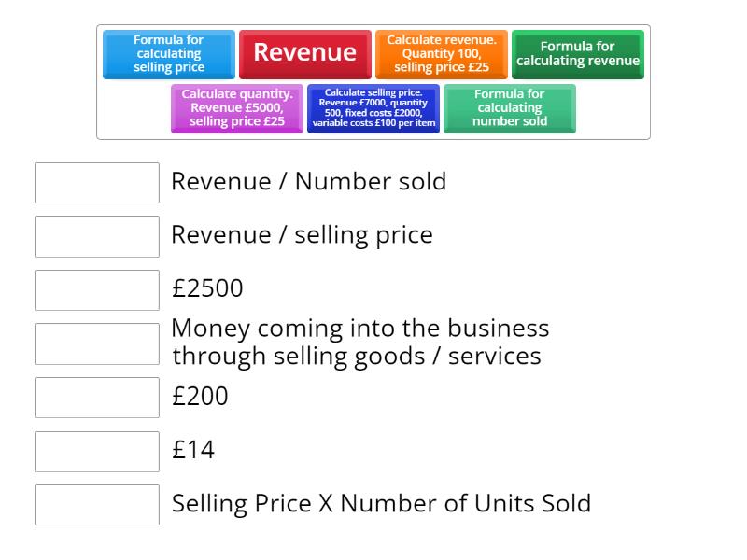Image resolution: width=747 pixels, height=560 pixels.
Task: Select the empty slot next to '£200'
Action: (98, 398)
